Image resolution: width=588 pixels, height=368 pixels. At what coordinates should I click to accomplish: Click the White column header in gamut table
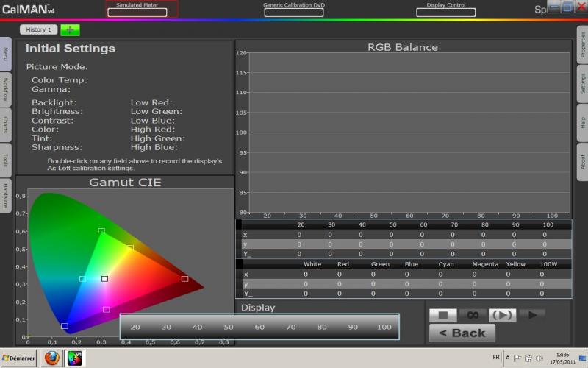coord(312,264)
